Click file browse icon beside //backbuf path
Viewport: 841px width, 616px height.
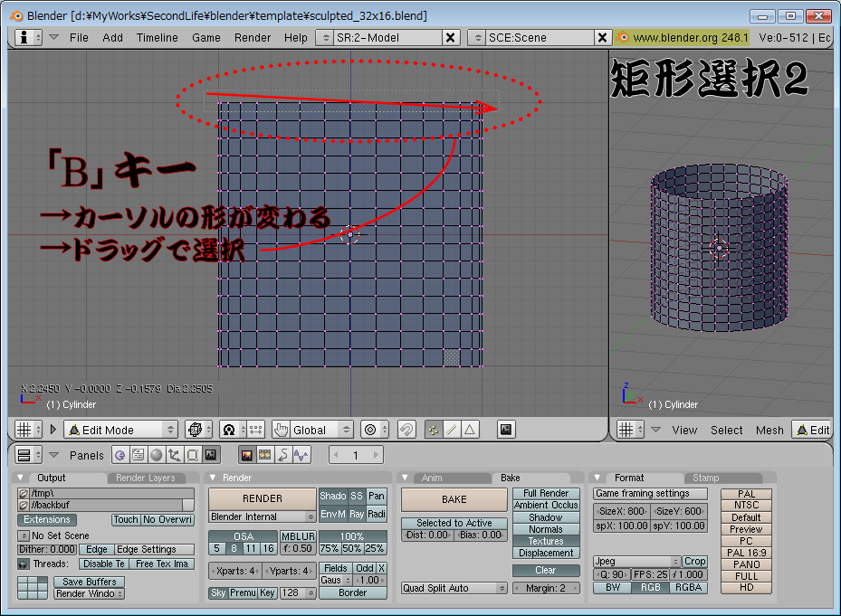point(24,505)
